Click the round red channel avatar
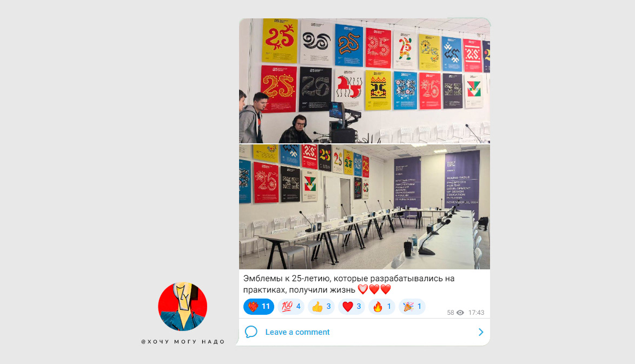The width and height of the screenshot is (635, 364). (183, 307)
